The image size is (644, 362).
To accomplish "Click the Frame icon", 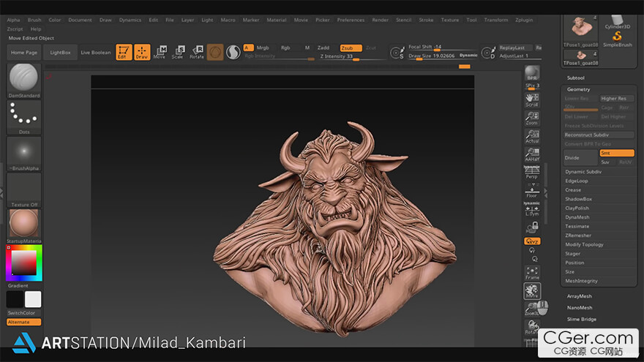I will (x=532, y=273).
